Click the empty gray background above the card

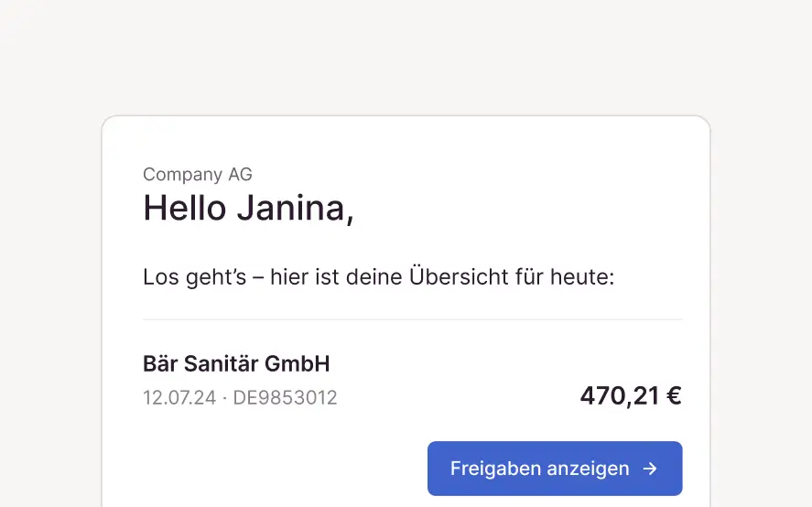click(x=406, y=55)
